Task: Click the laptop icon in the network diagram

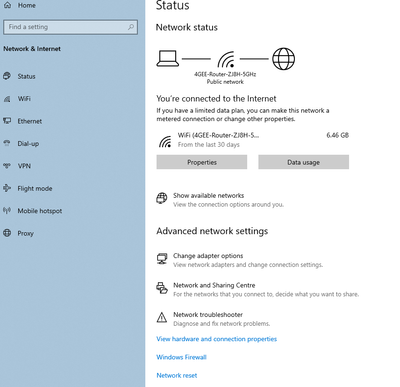Action: (168, 58)
